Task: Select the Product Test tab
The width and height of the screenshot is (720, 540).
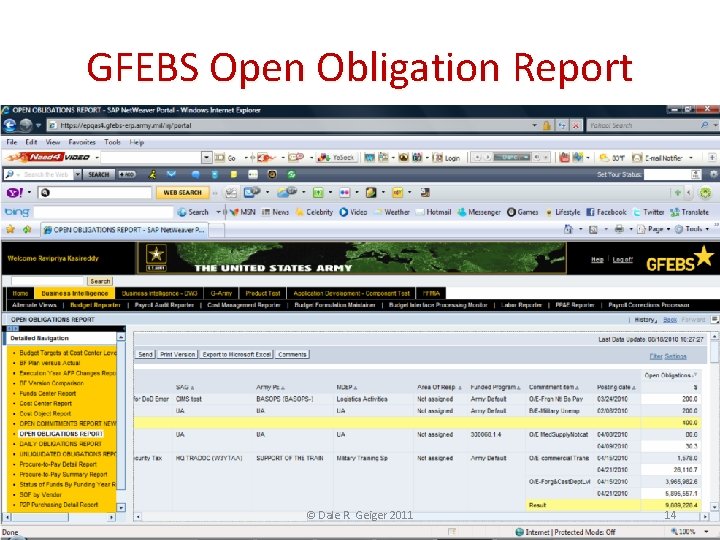Action: (x=263, y=293)
